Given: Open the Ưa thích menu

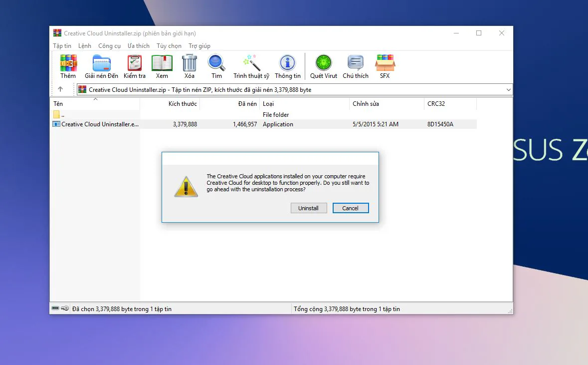Looking at the screenshot, I should pyautogui.click(x=138, y=46).
